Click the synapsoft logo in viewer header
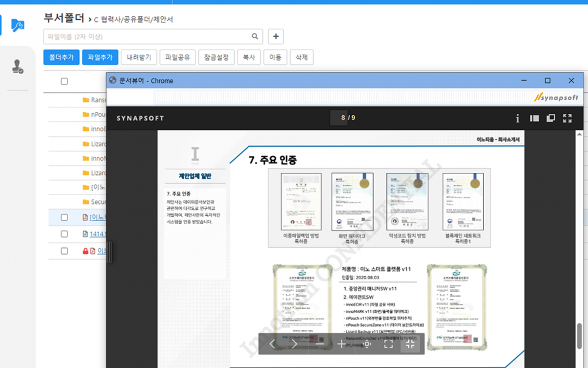This screenshot has width=588, height=368. point(556,97)
